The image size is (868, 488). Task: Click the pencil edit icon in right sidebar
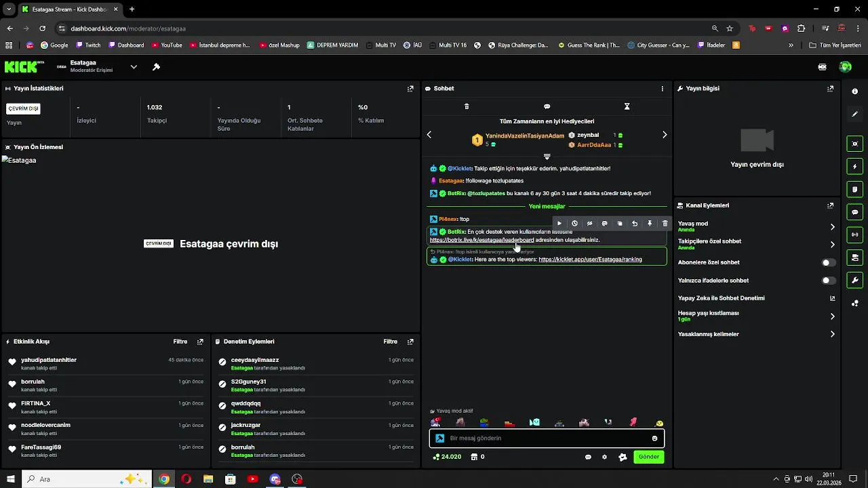(x=854, y=114)
